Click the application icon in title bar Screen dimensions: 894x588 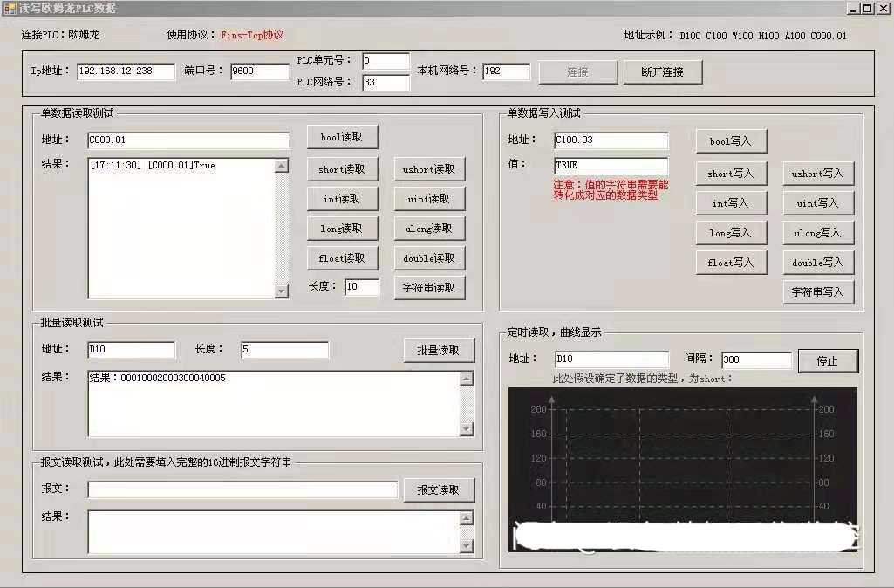10,9
